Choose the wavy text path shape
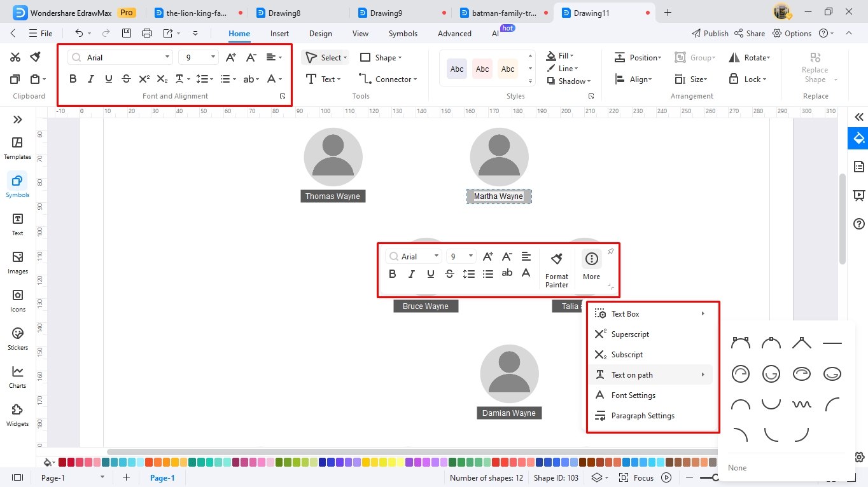The width and height of the screenshot is (868, 487). [x=801, y=404]
